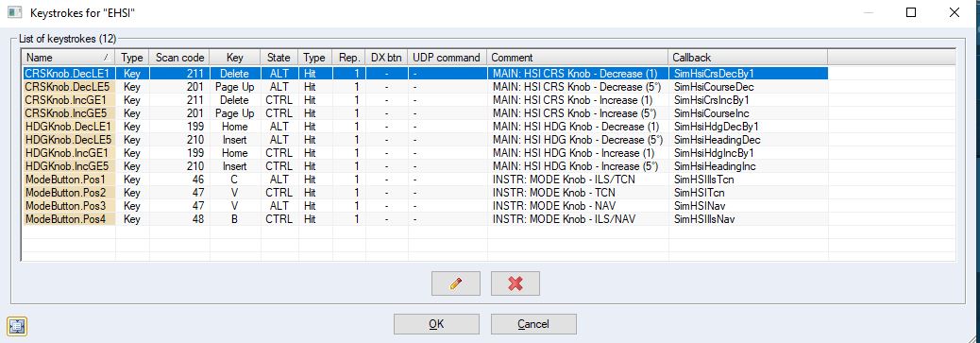Sort by Scan code column header
The height and width of the screenshot is (343, 980).
coord(179,58)
